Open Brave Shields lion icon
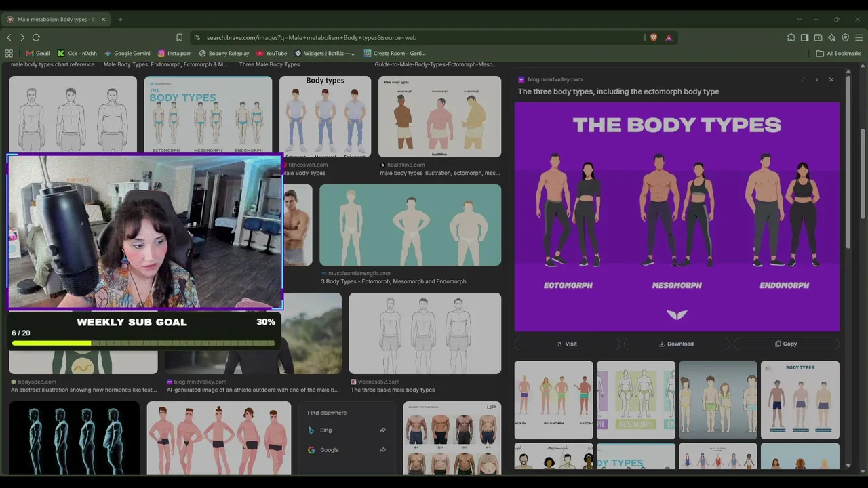The image size is (868, 488). click(654, 37)
